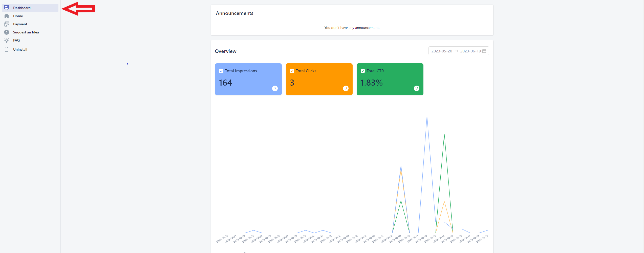Uncheck the Total Impressions checkbox

(221, 71)
